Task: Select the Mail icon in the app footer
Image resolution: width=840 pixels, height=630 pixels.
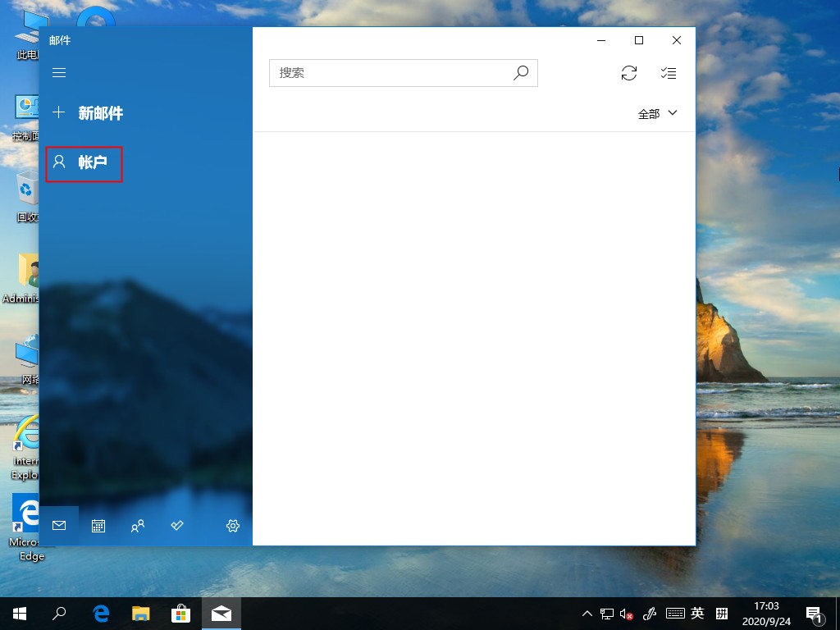Action: [x=58, y=526]
